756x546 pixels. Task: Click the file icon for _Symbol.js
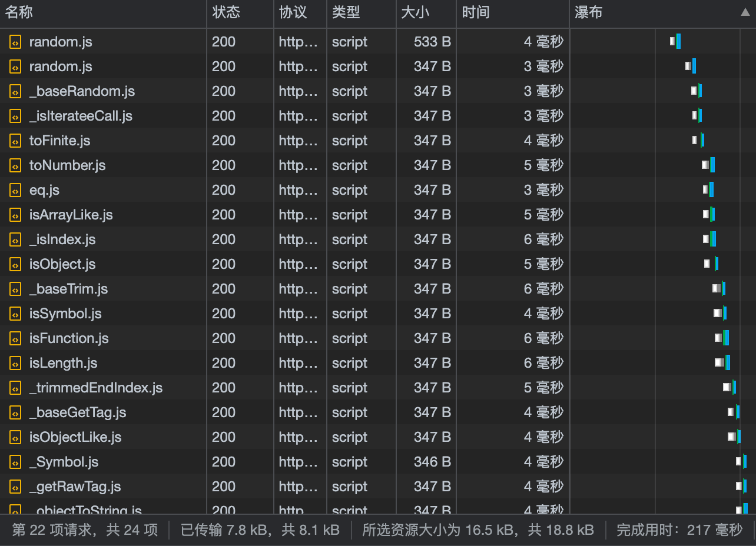(15, 462)
